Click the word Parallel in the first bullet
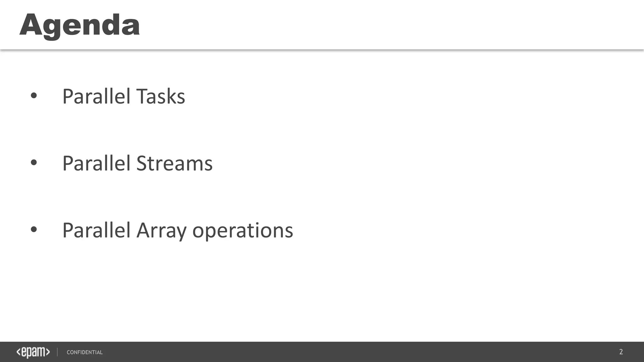 [x=96, y=96]
